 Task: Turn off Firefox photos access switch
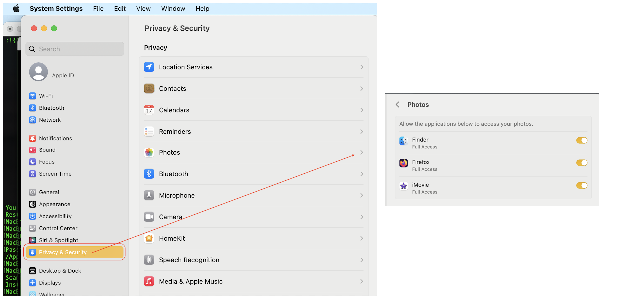pos(582,163)
